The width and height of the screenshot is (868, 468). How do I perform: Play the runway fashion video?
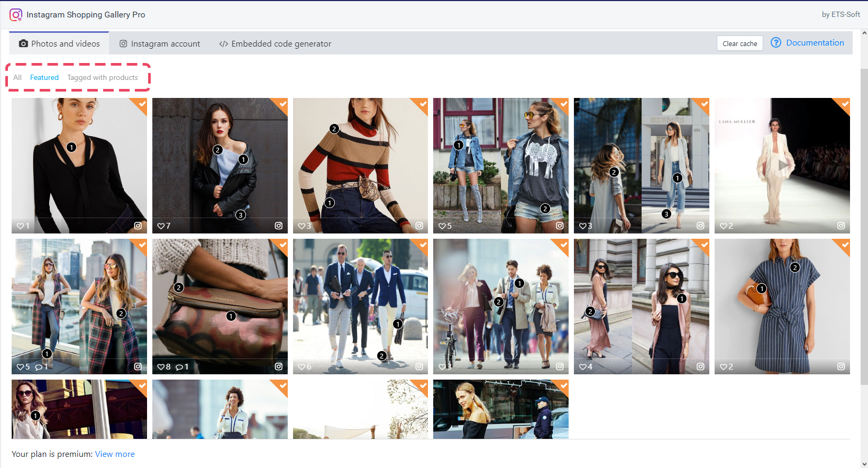click(782, 165)
